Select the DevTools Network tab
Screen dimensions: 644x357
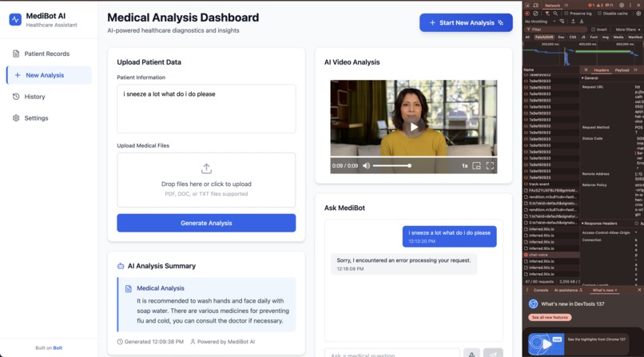tap(552, 6)
